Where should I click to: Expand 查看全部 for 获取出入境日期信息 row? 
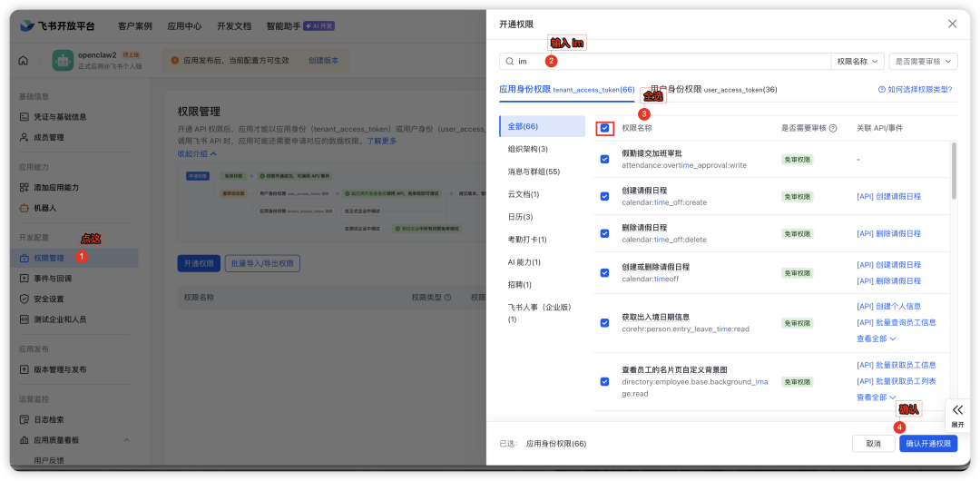(877, 339)
